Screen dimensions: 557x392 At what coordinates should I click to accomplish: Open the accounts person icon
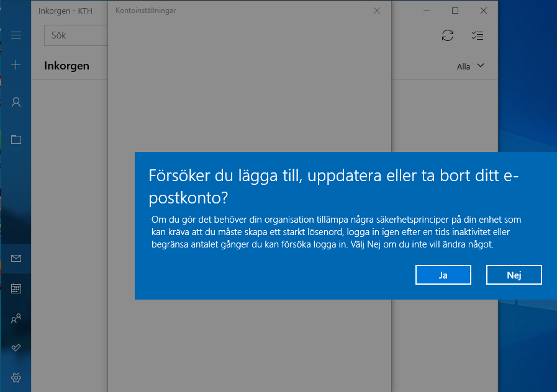(x=16, y=102)
